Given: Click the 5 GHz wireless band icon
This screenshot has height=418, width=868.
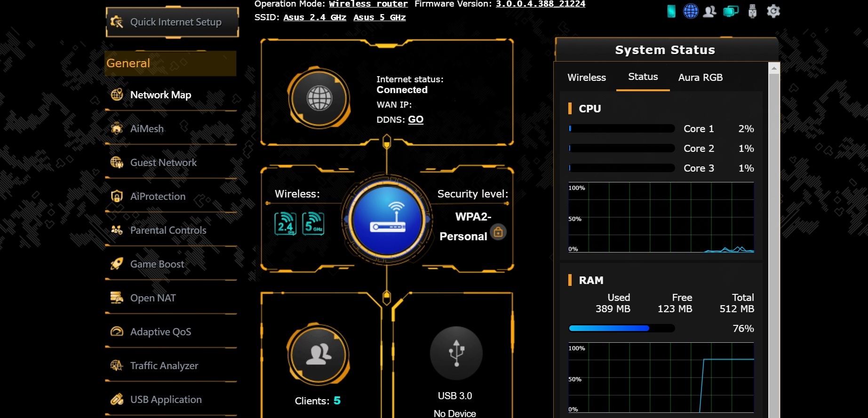Looking at the screenshot, I should (313, 224).
